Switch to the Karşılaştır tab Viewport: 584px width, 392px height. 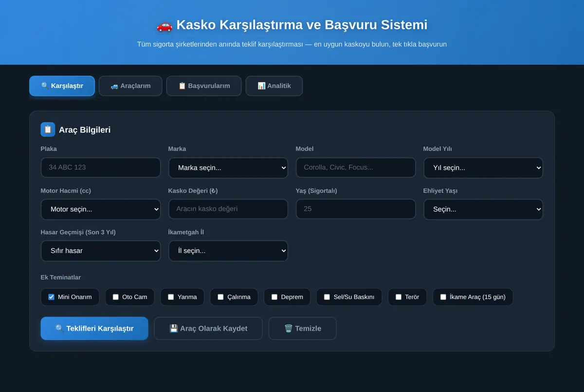click(x=62, y=86)
